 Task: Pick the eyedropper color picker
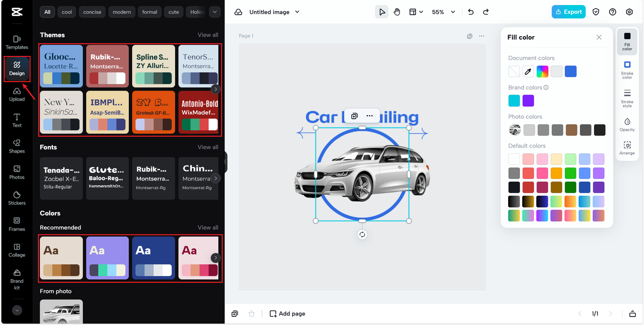pyautogui.click(x=528, y=71)
